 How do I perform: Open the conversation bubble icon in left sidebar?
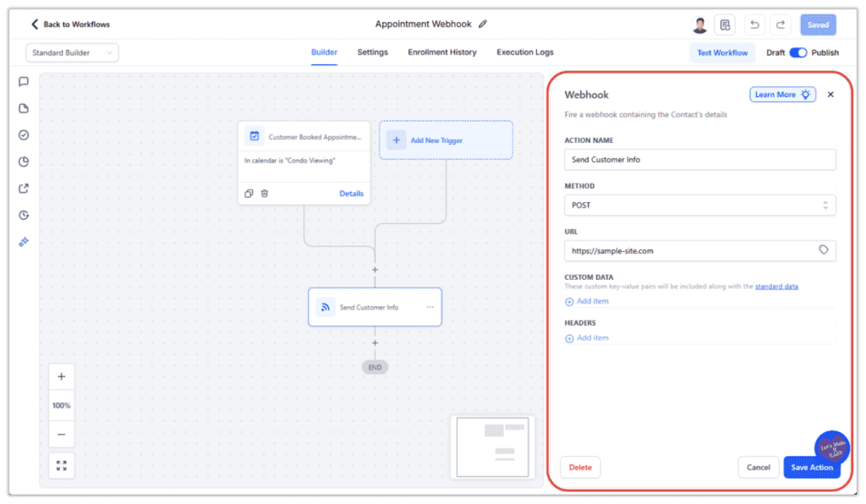23,81
